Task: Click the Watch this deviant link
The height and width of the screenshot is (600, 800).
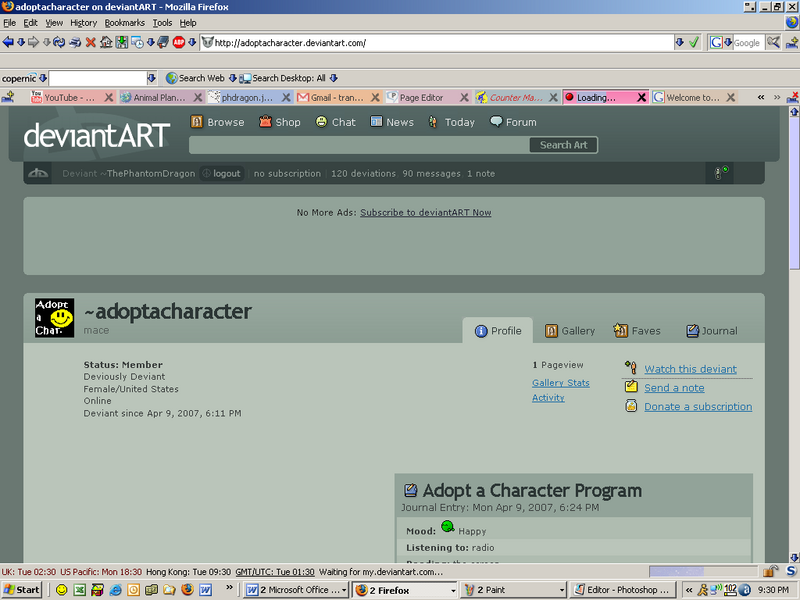Action: pyautogui.click(x=690, y=369)
